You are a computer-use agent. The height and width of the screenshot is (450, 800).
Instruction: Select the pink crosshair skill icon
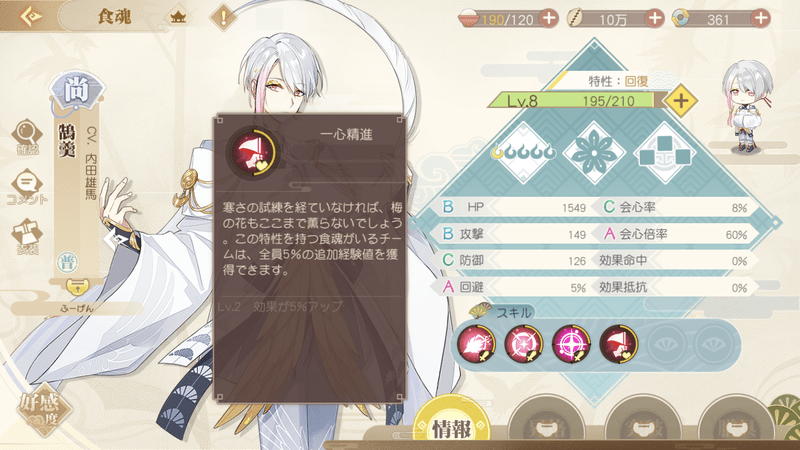pos(571,343)
